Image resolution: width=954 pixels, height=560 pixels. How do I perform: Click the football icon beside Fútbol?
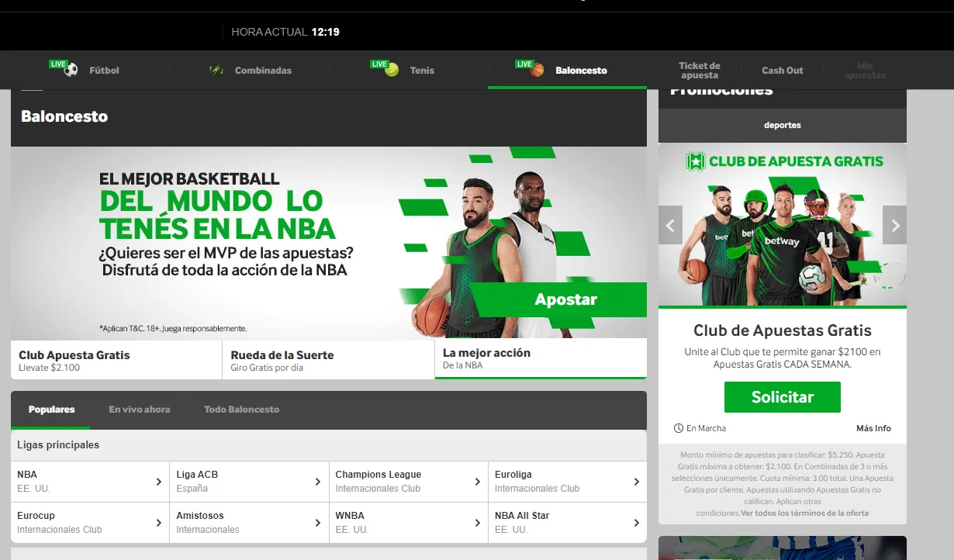(x=71, y=70)
